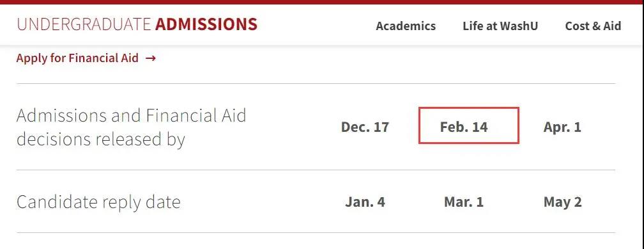This screenshot has height=249, width=644.
Task: Click the May 2 reply date
Action: [562, 202]
